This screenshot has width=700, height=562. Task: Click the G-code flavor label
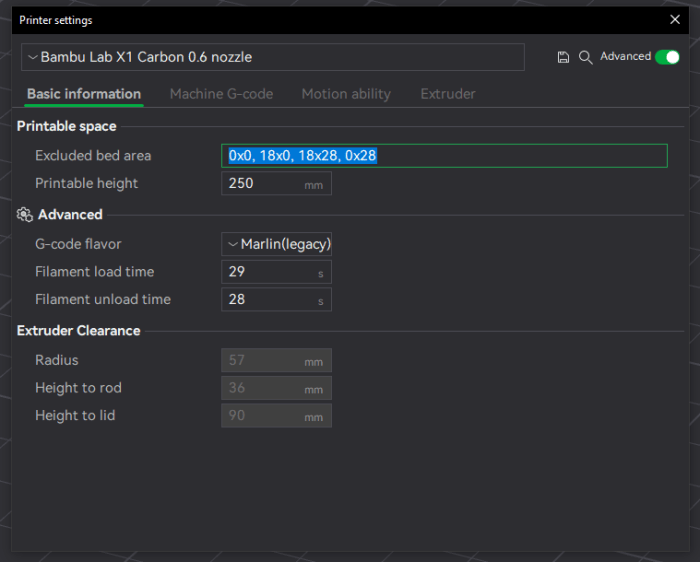tap(78, 244)
